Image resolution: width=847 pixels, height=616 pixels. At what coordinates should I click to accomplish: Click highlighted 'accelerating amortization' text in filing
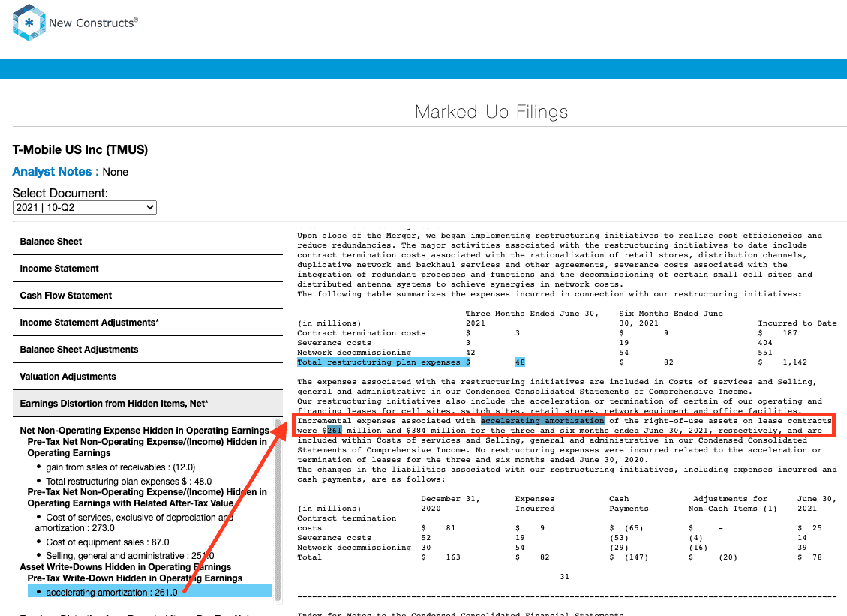point(542,421)
